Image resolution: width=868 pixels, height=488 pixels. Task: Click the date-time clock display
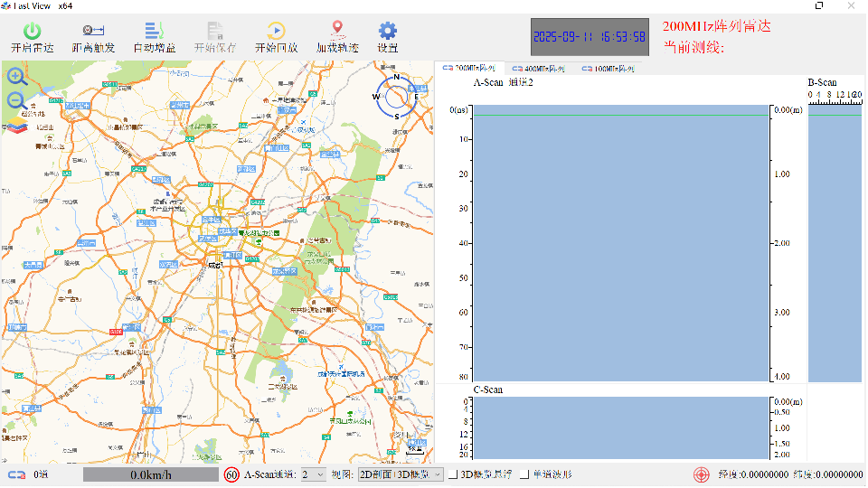(590, 37)
